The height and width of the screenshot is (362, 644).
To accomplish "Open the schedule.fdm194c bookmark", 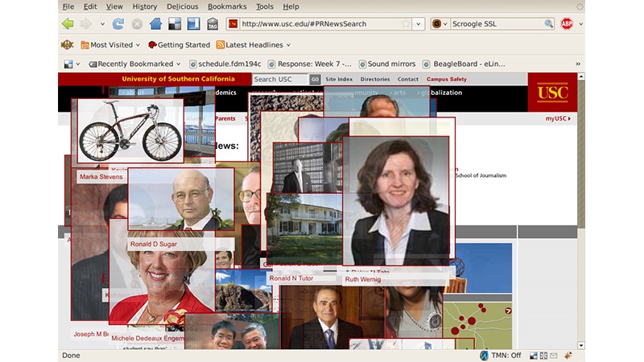I will pos(225,64).
